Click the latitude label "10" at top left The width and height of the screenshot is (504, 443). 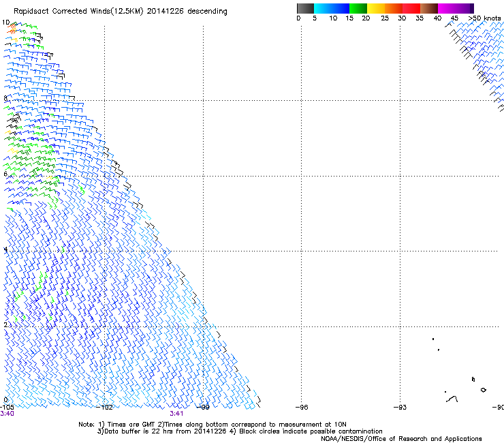coord(5,22)
